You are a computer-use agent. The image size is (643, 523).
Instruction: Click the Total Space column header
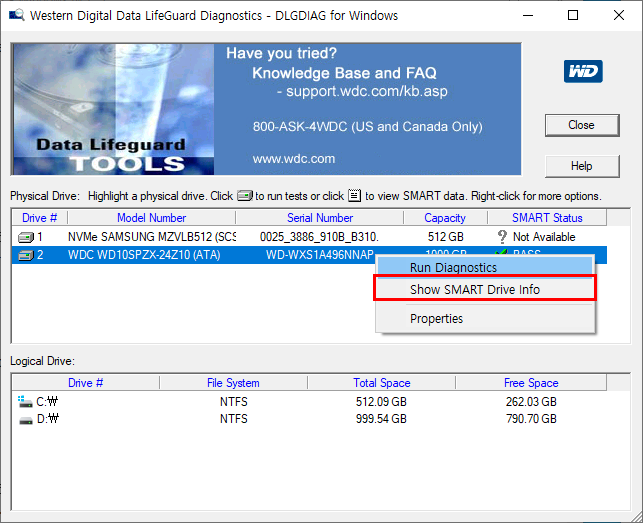pos(381,383)
